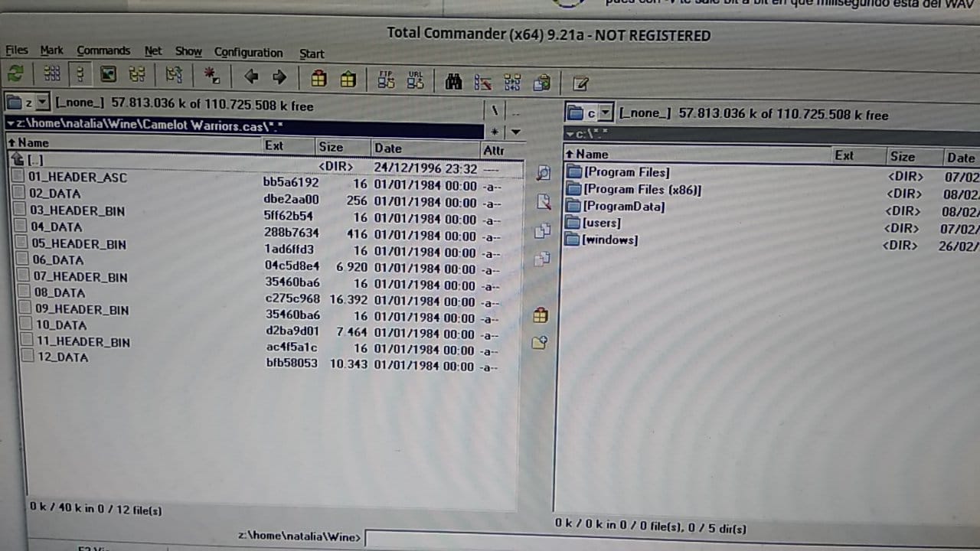Open the URL new FTP connection icon
This screenshot has width=980, height=551.
click(x=416, y=80)
